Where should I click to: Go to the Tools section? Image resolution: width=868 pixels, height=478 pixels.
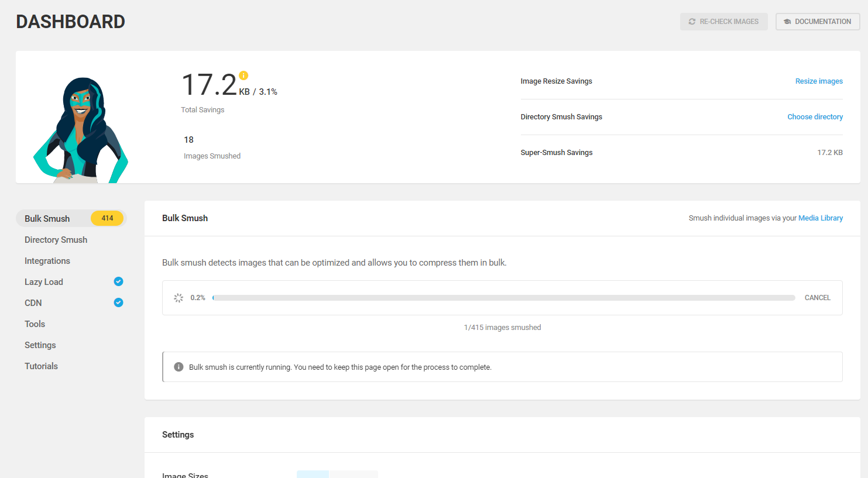35,324
